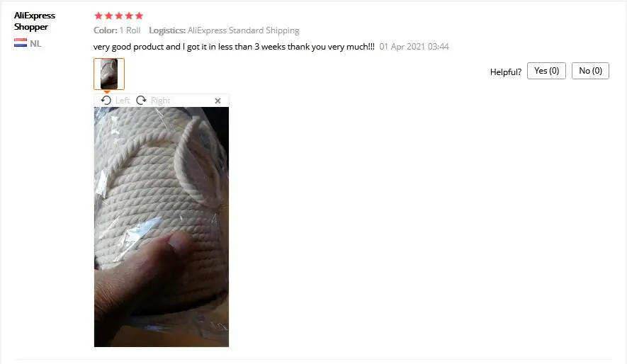
Task: Click the enlarged rope photo
Action: pyautogui.click(x=162, y=227)
